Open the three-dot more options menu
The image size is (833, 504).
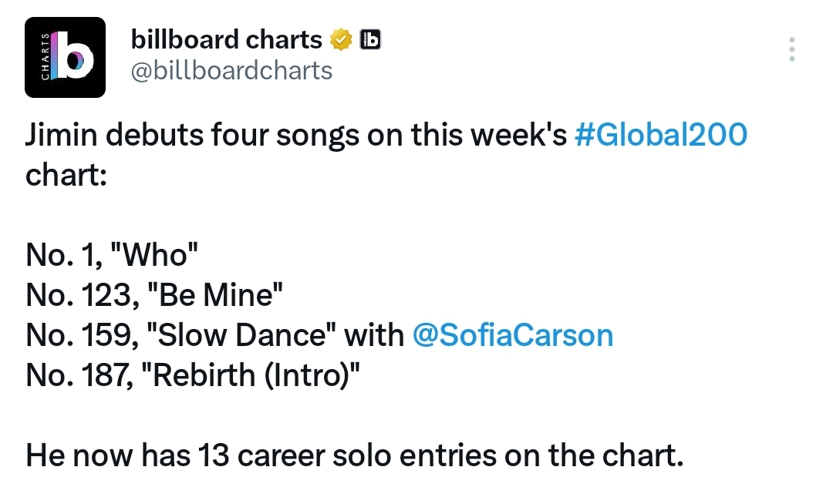791,49
